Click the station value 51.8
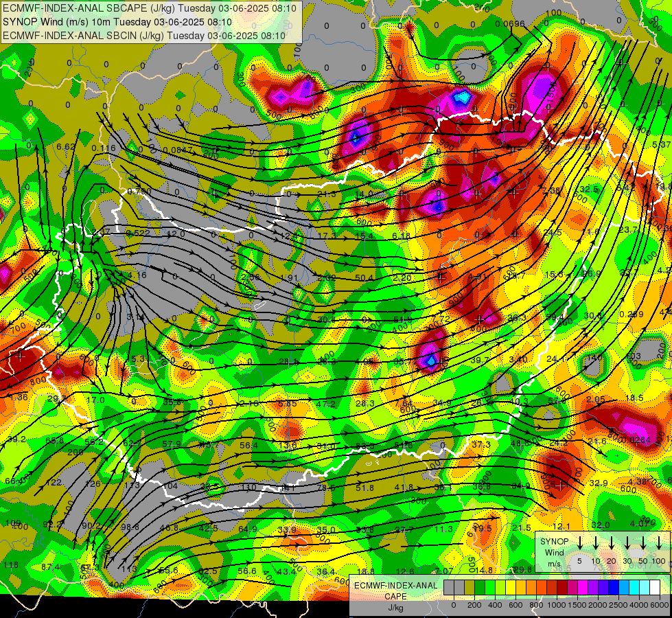 coord(364,488)
